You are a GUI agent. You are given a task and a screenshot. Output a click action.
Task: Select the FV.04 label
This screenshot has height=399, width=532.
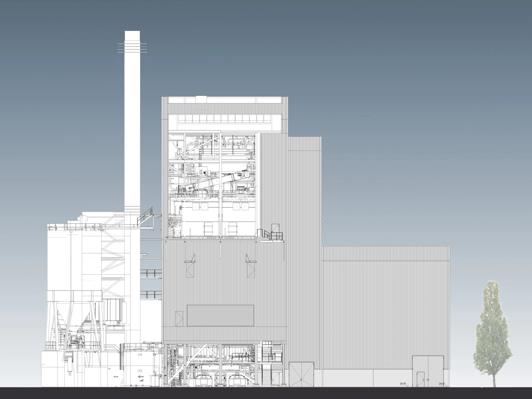click(276, 385)
